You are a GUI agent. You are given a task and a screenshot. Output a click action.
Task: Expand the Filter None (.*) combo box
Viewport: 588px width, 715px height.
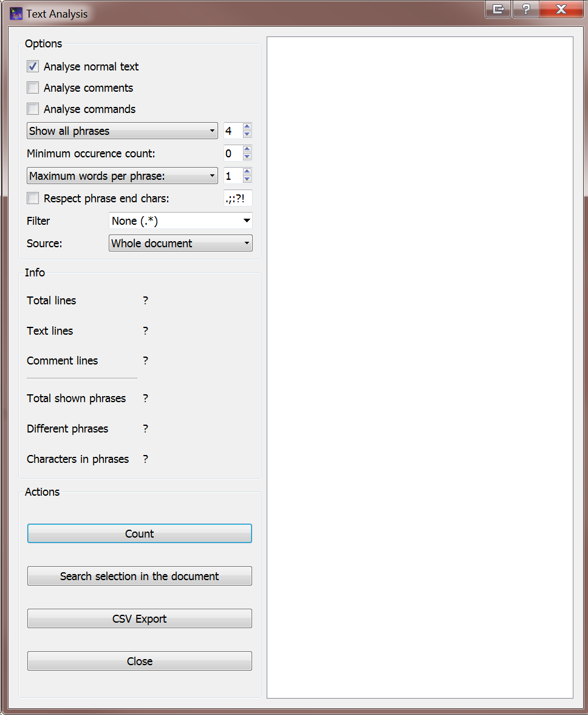point(180,221)
